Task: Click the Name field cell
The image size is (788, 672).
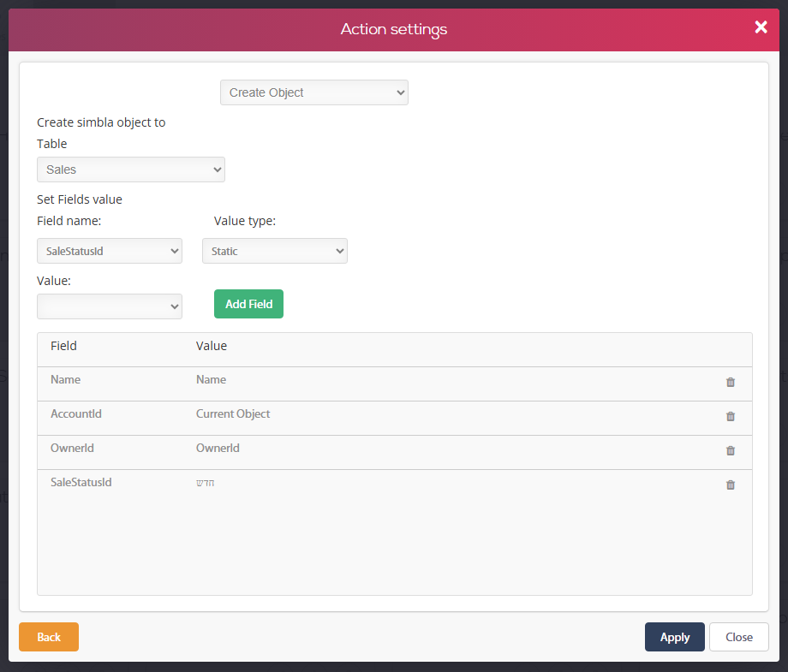Action: (65, 380)
